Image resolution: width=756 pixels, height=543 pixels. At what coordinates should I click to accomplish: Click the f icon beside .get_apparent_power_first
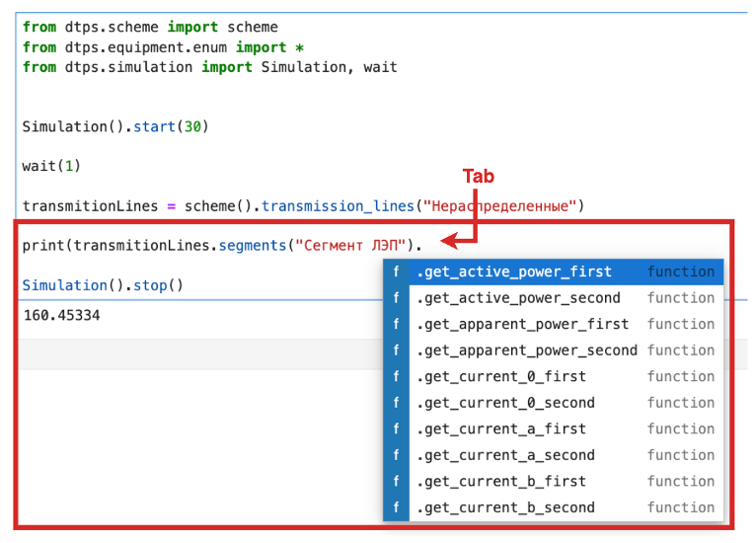point(396,324)
